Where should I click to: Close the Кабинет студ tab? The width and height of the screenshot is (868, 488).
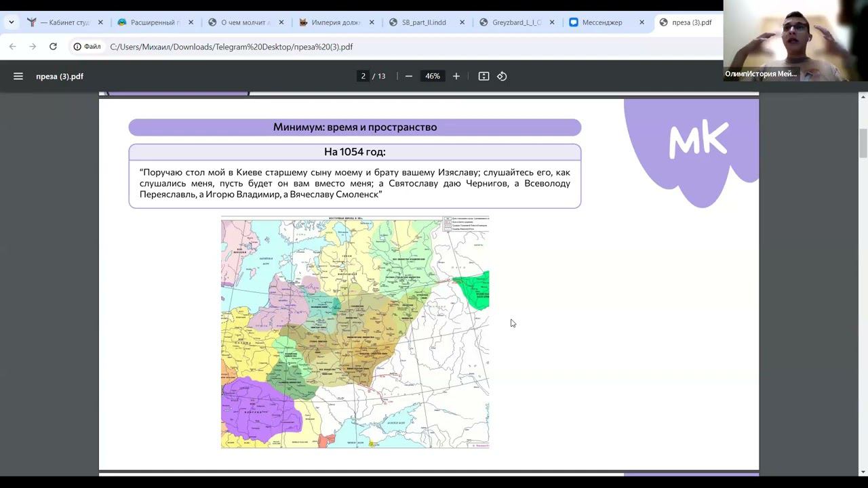(x=100, y=22)
